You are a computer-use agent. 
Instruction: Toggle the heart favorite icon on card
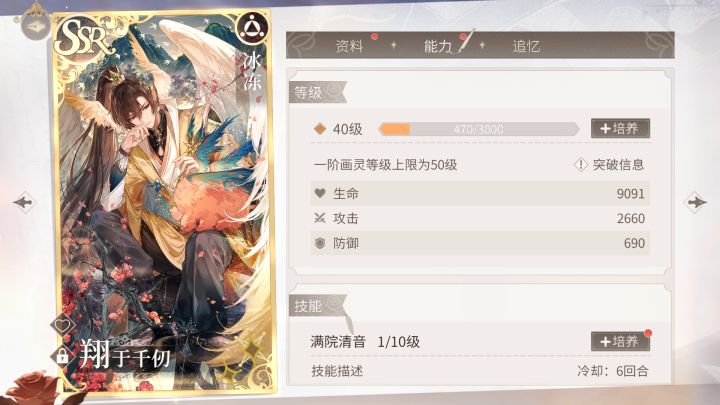point(63,325)
